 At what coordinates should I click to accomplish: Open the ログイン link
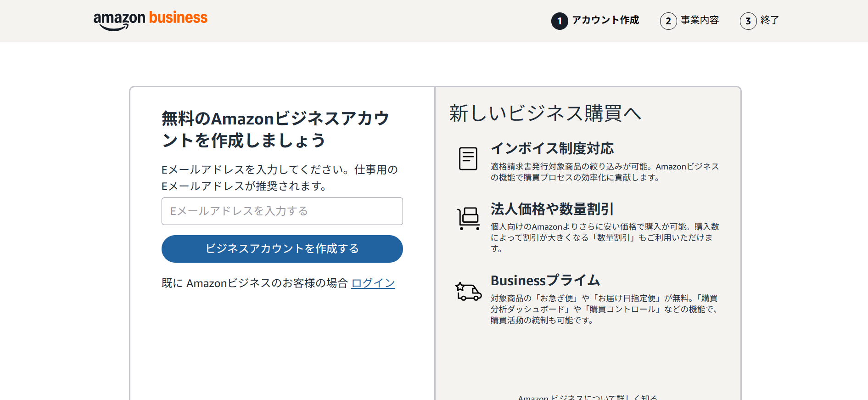(373, 283)
